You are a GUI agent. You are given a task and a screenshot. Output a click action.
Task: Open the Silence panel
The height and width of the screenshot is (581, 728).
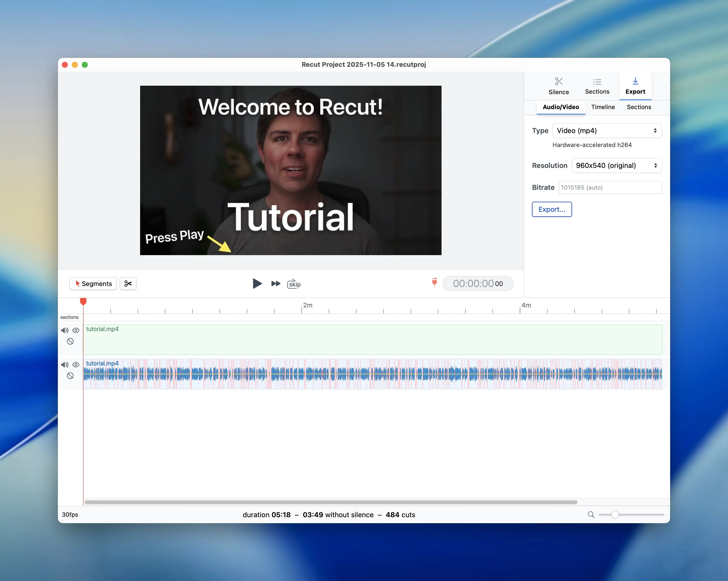[558, 86]
